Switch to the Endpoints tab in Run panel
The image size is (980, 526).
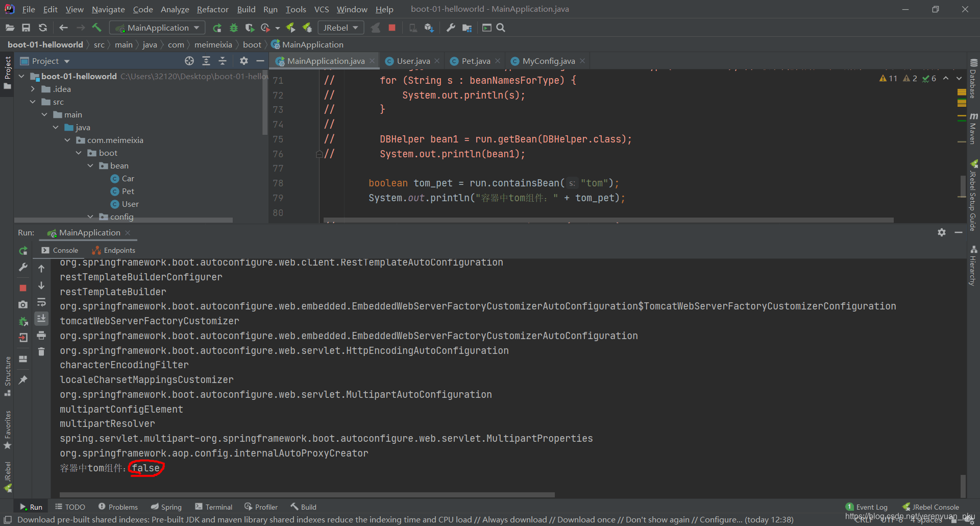tap(114, 250)
